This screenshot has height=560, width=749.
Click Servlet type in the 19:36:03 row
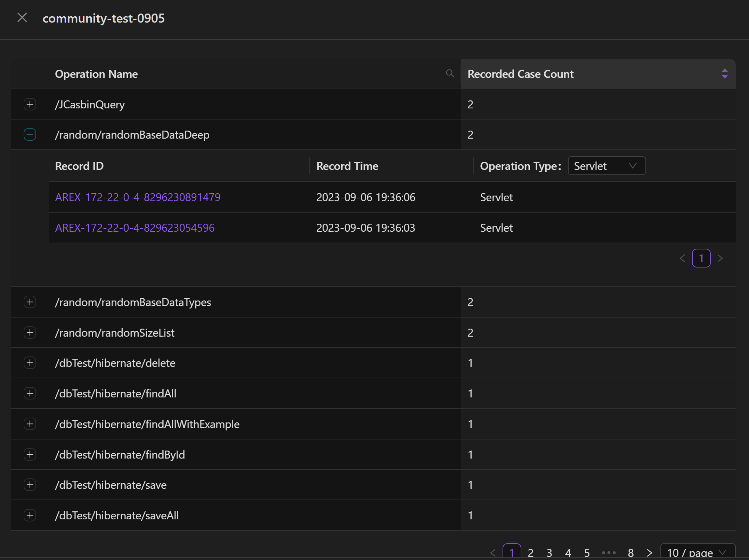496,228
